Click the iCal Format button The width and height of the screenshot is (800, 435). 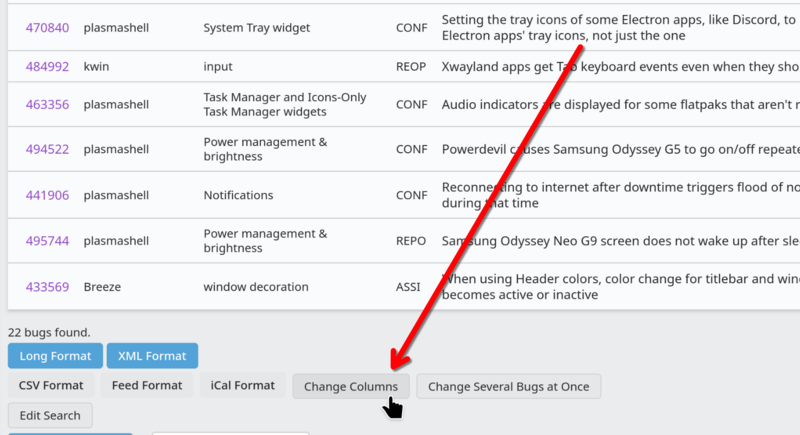pyautogui.click(x=242, y=386)
